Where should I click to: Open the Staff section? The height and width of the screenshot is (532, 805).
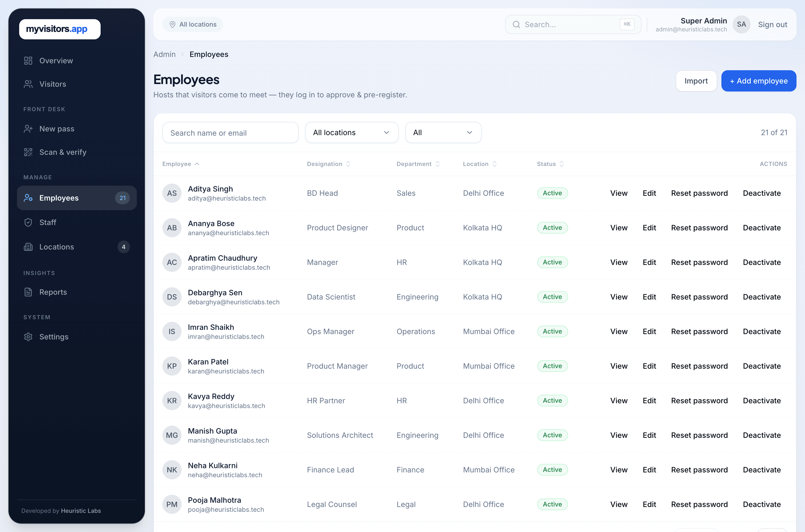(77, 223)
